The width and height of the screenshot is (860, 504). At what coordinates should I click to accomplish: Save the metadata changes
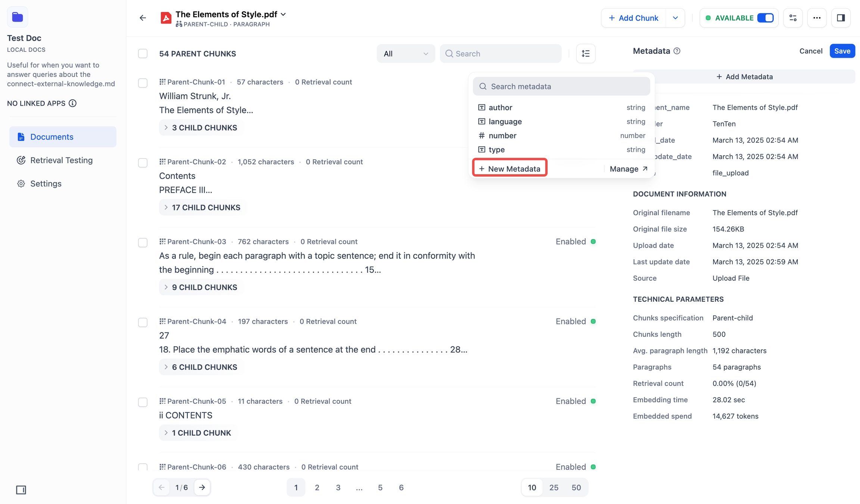(842, 51)
